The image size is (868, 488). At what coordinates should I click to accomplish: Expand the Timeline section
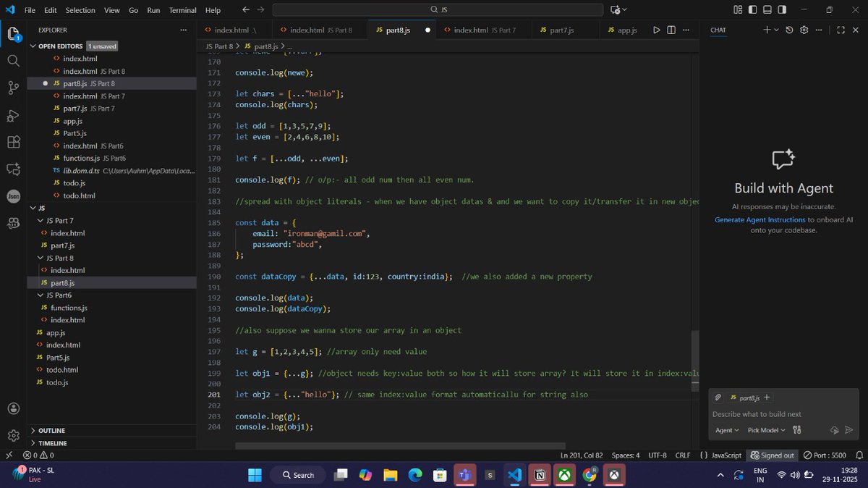pos(112,442)
